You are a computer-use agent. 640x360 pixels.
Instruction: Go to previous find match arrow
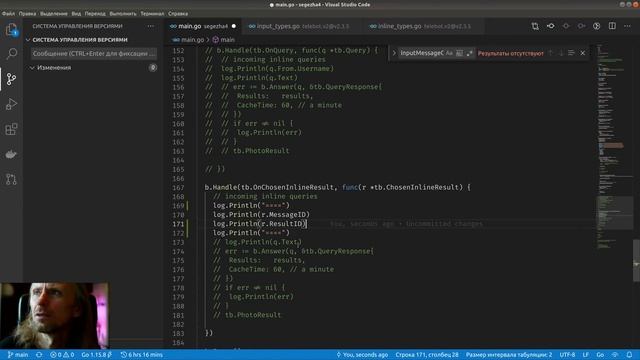(x=550, y=53)
